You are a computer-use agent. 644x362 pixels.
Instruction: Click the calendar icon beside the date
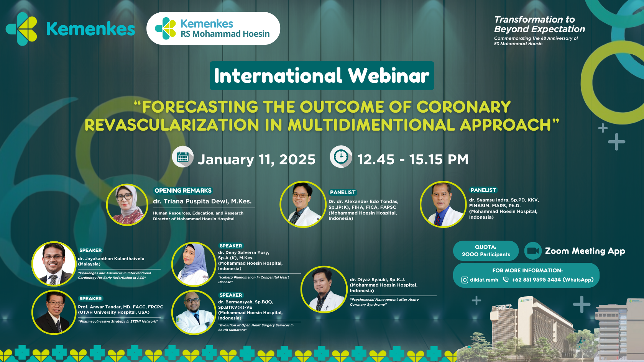pos(183,157)
